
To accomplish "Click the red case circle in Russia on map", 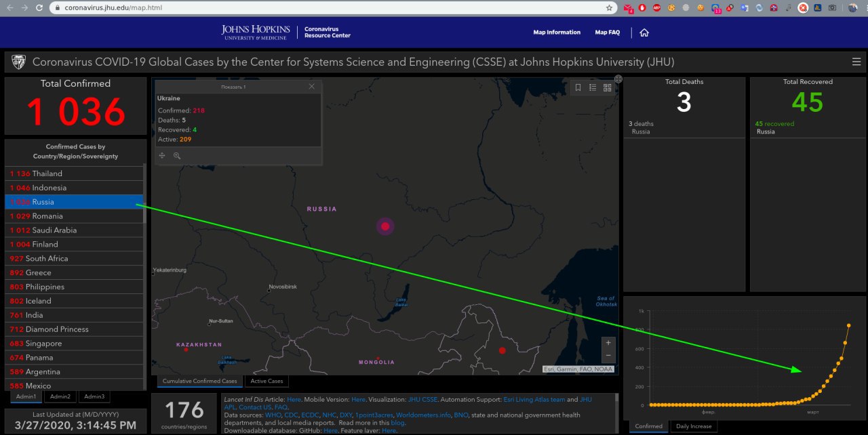I will tap(385, 226).
